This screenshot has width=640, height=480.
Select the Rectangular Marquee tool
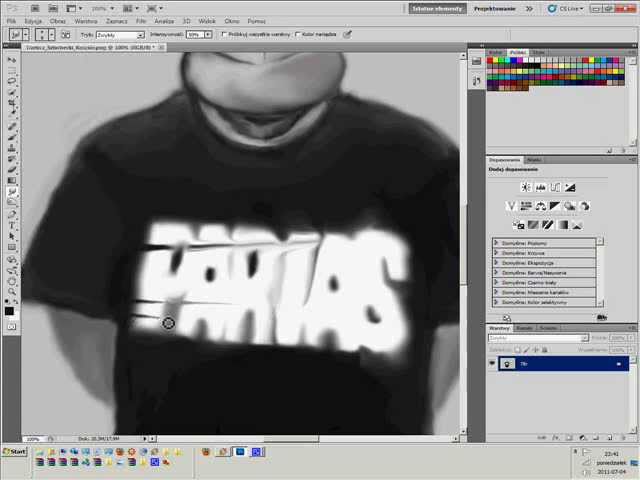12,71
